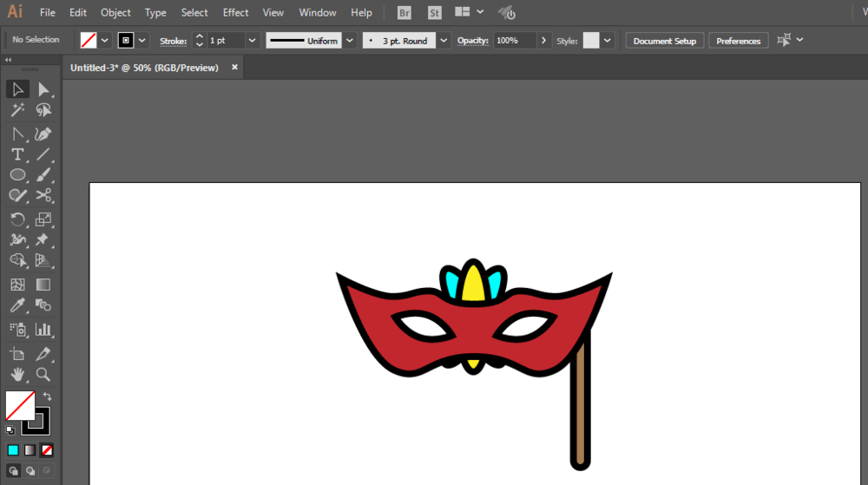Switch paint mode to Gradient
Viewport: 868px width, 485px height.
30,450
